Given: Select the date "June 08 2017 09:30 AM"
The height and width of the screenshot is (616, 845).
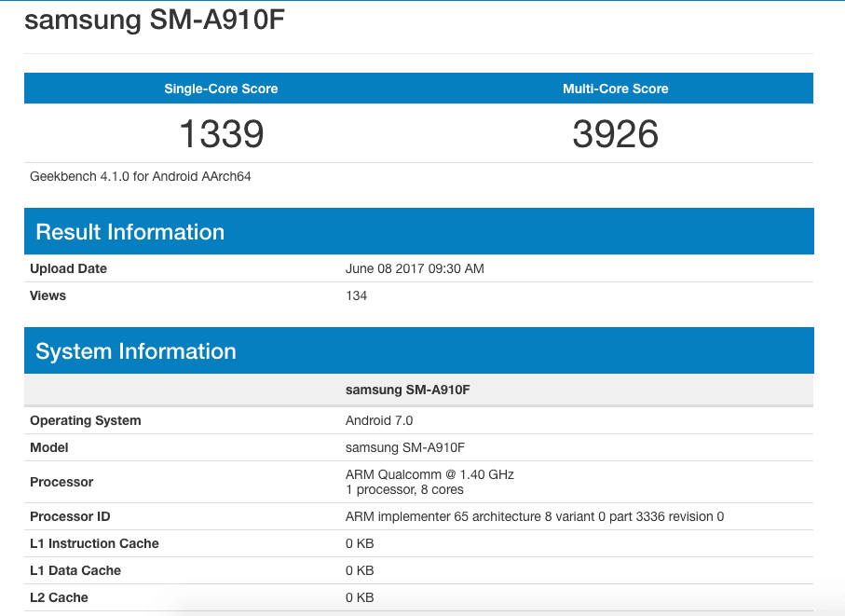Looking at the screenshot, I should pyautogui.click(x=415, y=268).
